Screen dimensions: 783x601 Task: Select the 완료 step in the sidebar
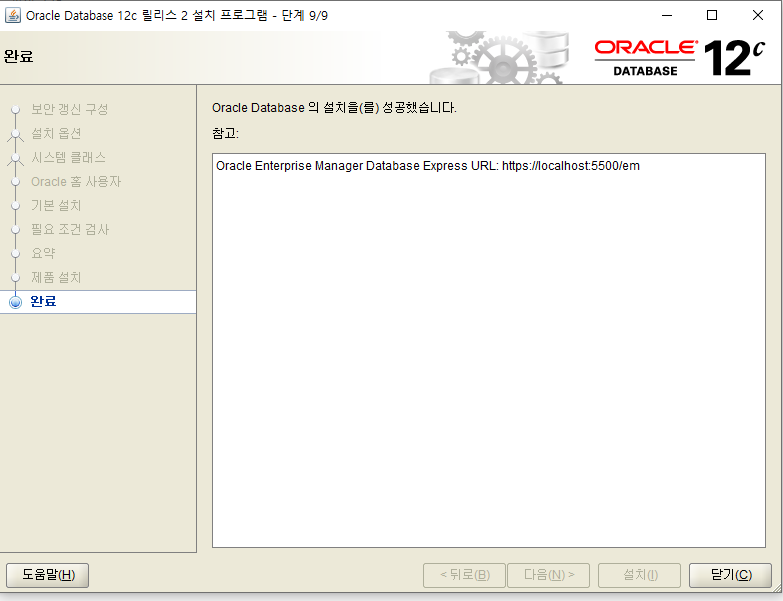coord(98,301)
